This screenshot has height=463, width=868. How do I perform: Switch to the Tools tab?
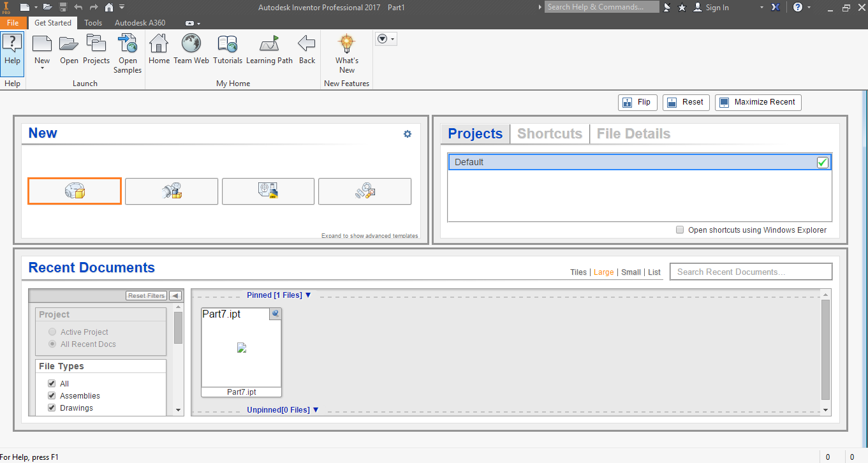[93, 23]
